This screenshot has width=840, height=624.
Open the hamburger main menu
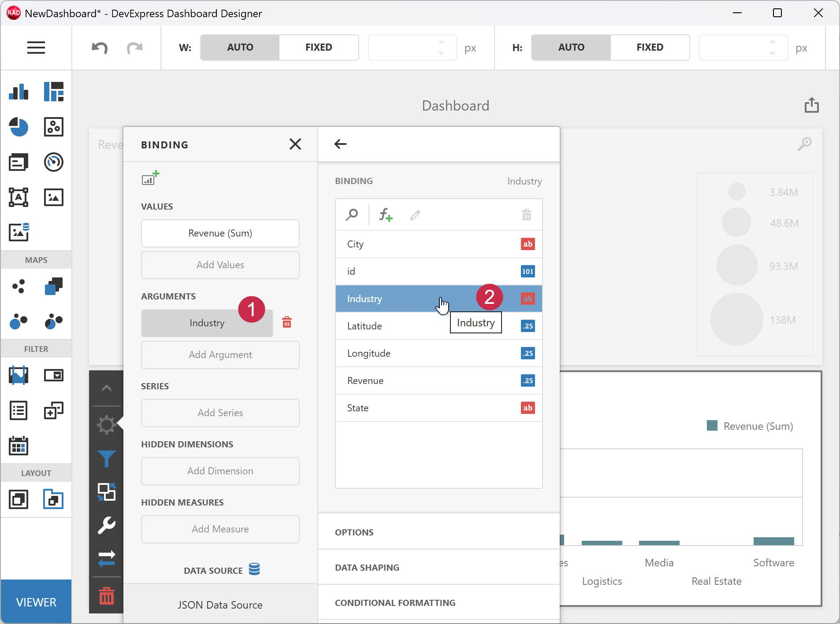[x=36, y=47]
